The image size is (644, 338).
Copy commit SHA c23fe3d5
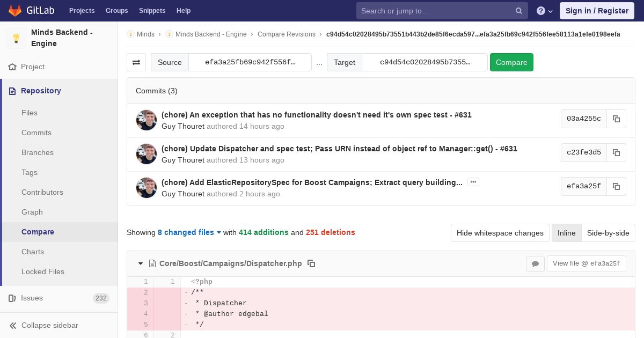[616, 152]
